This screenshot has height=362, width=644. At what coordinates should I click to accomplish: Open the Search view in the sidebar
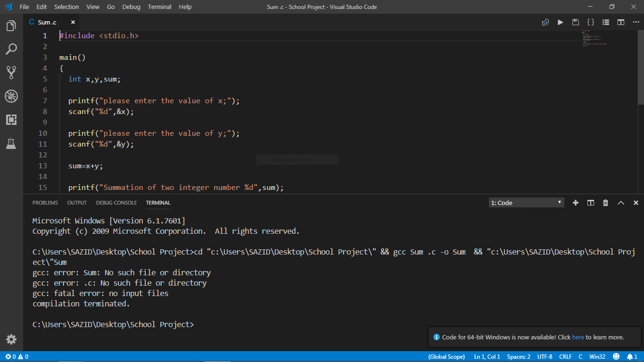click(11, 49)
